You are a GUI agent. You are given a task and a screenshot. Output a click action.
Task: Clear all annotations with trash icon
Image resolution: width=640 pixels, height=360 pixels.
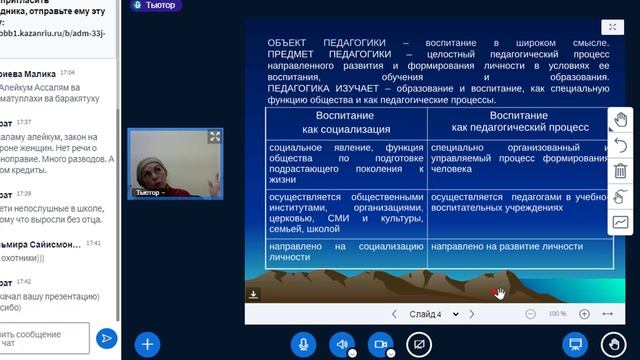coord(620,171)
